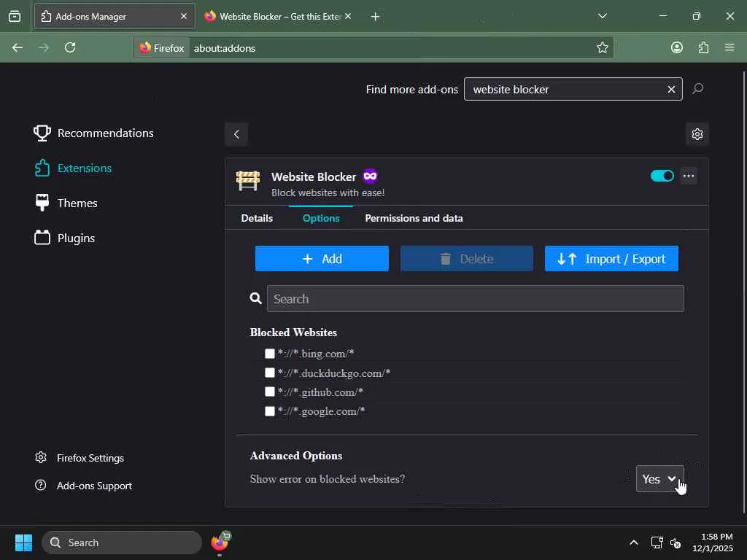Go back to the extensions list arrow

[236, 134]
